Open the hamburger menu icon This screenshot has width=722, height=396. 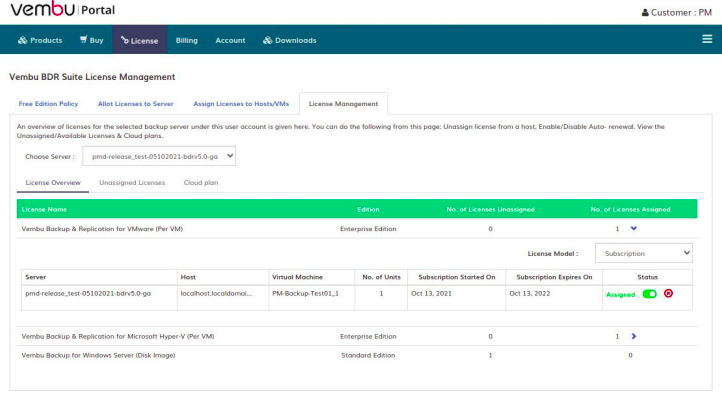(707, 39)
